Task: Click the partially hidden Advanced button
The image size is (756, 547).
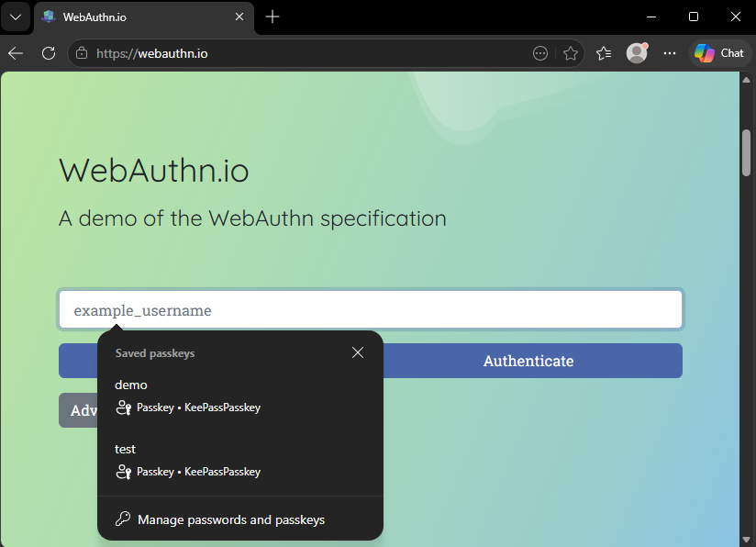Action: click(x=78, y=410)
